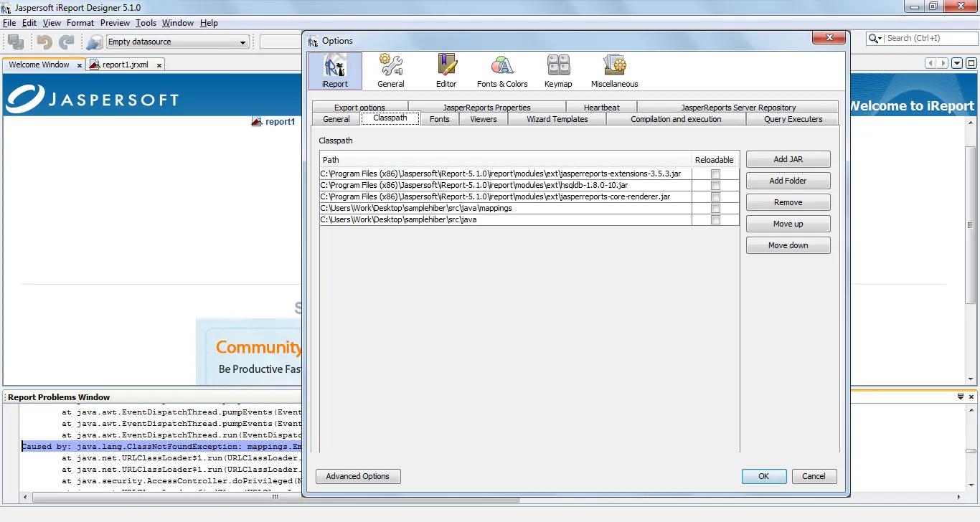Toggle Reloadable for hsqldb-1.8.0-10.jar
This screenshot has width=980, height=522.
tap(715, 186)
